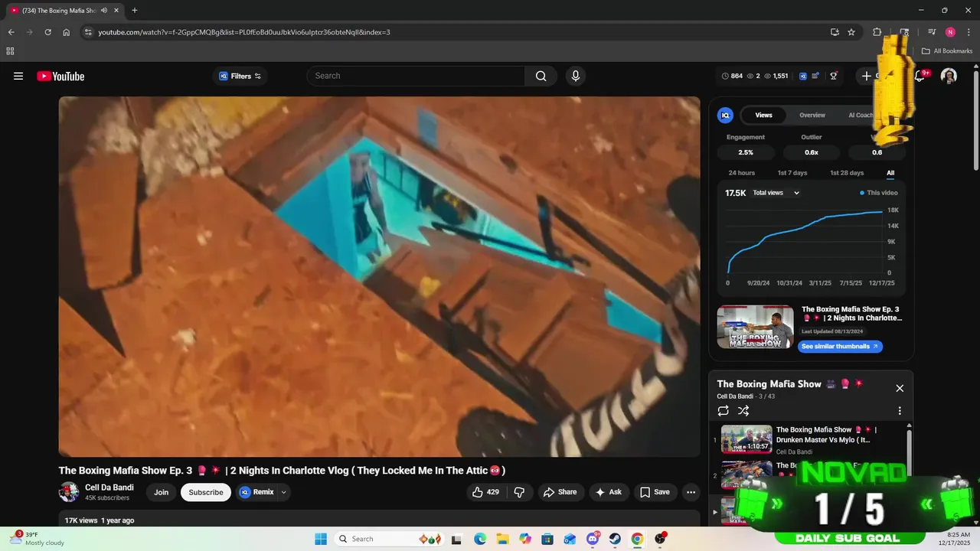The height and width of the screenshot is (551, 980).
Task: Click the main page vertical scrollbar
Action: [975, 122]
